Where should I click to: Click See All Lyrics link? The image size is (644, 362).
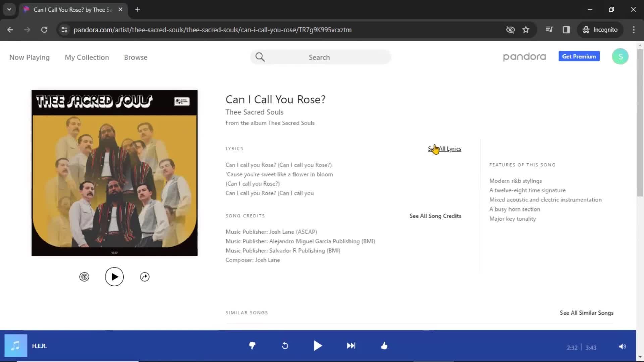[444, 148]
